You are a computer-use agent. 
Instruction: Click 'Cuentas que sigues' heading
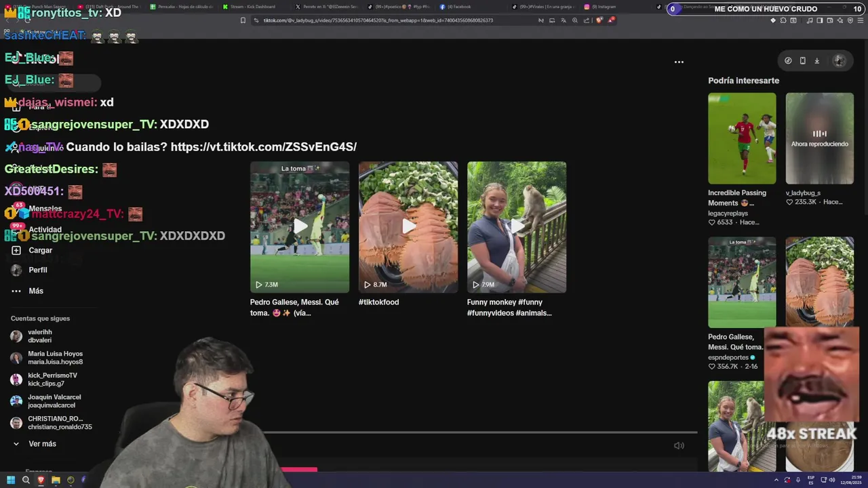coord(40,319)
